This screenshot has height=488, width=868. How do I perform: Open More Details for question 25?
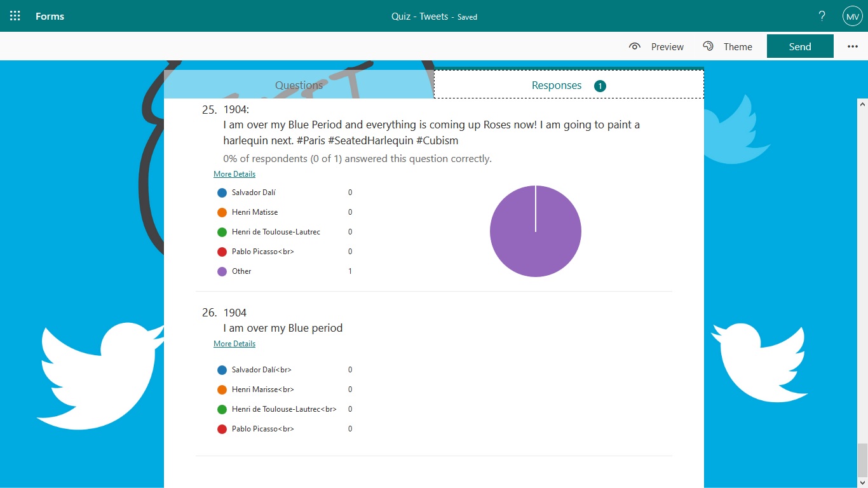234,174
